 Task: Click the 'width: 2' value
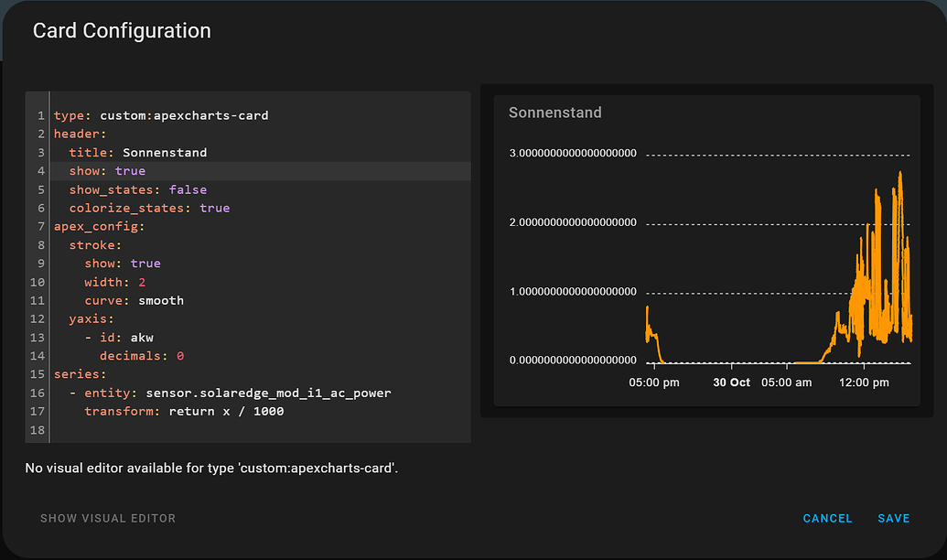click(142, 282)
